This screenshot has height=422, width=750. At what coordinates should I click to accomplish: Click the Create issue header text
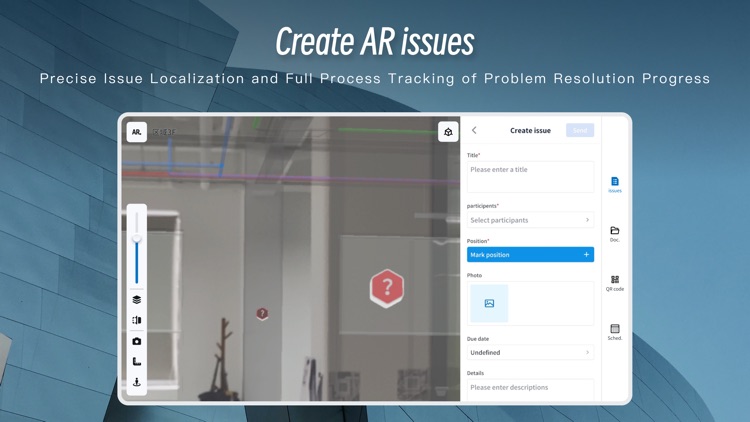[530, 130]
